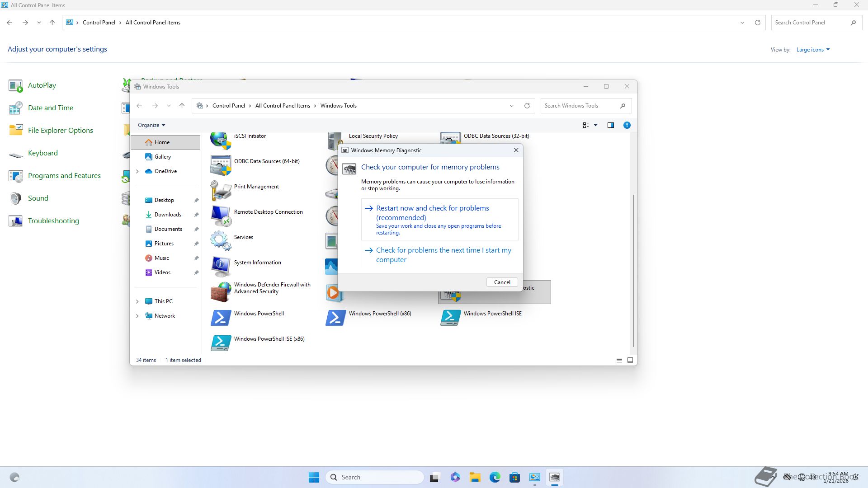The height and width of the screenshot is (488, 868).
Task: Open Remote Desktop Connection icon
Action: click(221, 215)
